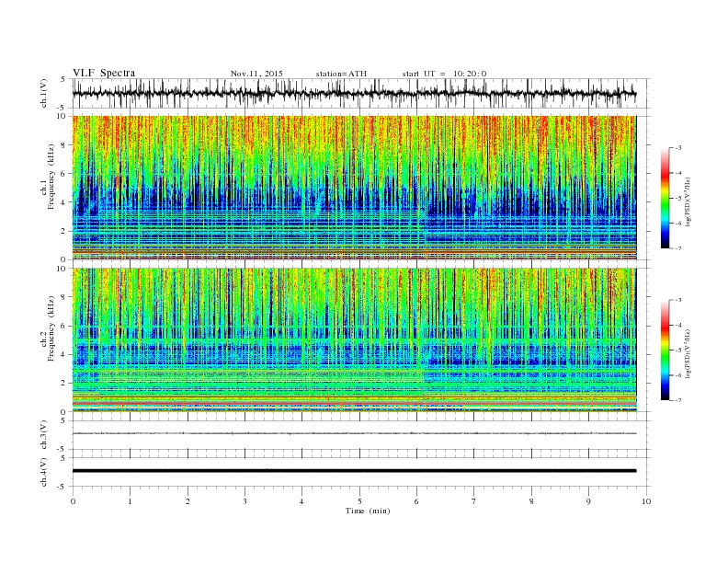728x563 pixels.
Task: Click time axis tick label "7"
Action: (x=474, y=501)
